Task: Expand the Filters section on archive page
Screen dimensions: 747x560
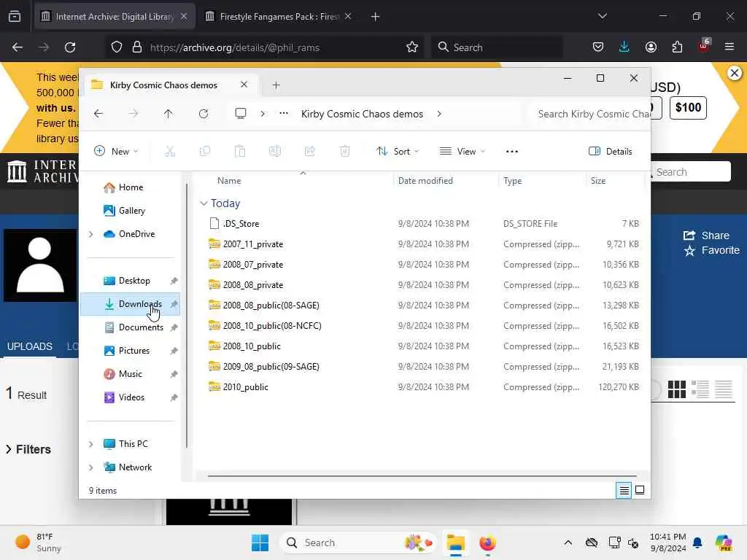Action: tap(28, 449)
